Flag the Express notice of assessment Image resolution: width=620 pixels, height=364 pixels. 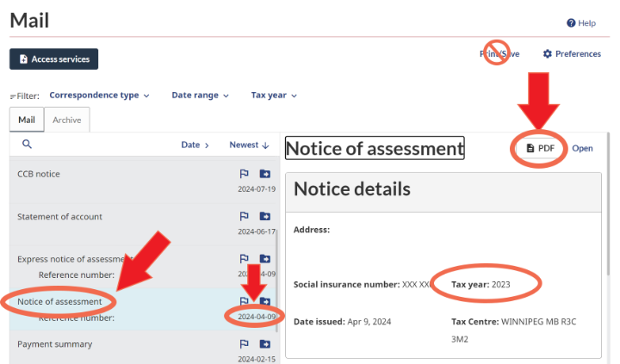coord(245,259)
